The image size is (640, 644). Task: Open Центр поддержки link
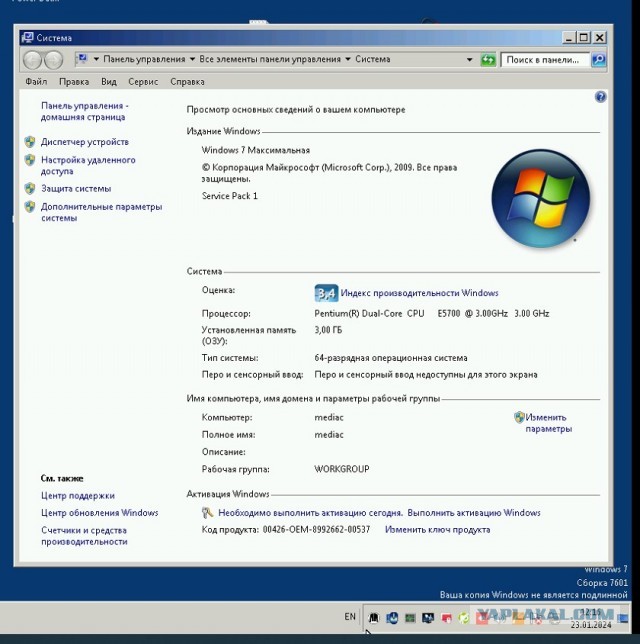[78, 496]
